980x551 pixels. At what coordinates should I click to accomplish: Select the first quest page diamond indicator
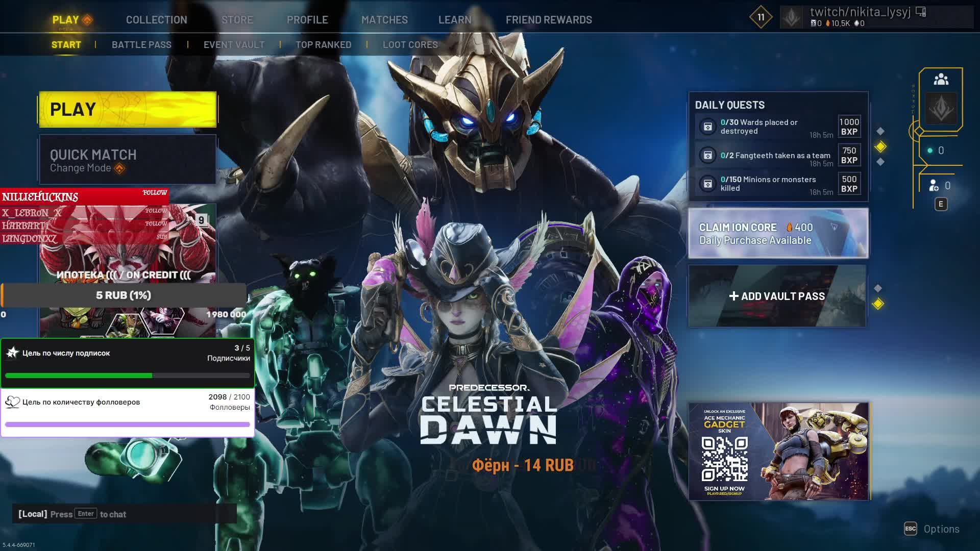click(880, 131)
